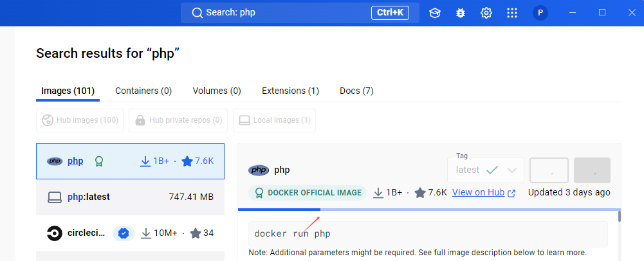Toggle the Local images (1) filter
Image resolution: width=644 pixels, height=261 pixels.
tap(274, 120)
